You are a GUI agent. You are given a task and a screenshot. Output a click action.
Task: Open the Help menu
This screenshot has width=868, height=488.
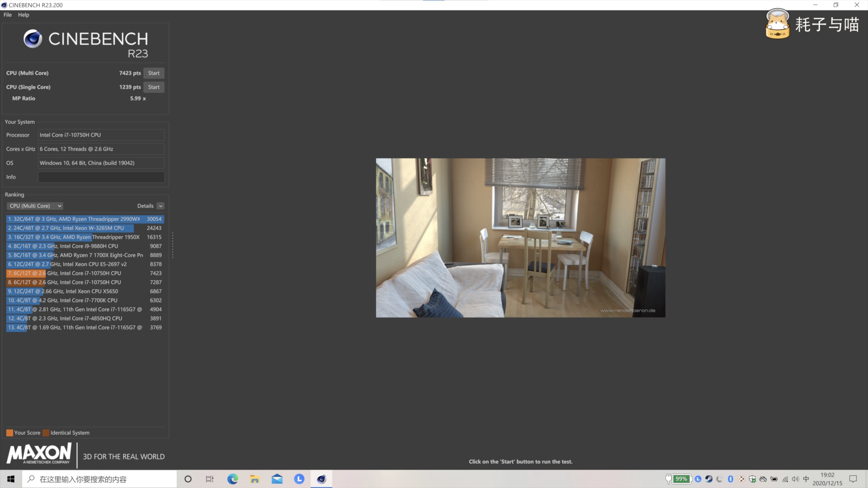coord(24,15)
